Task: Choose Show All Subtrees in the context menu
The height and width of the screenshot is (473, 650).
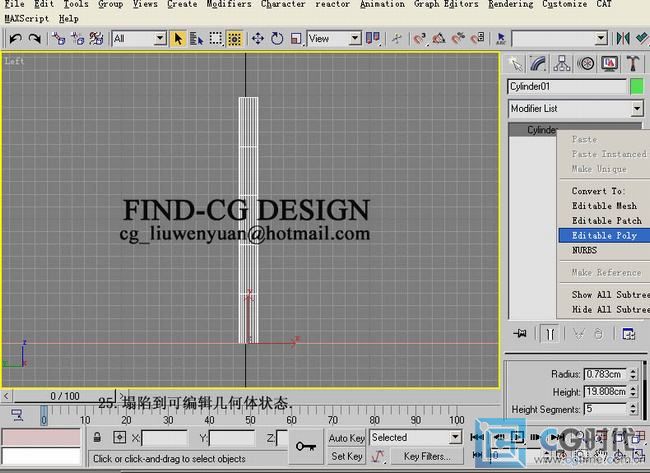Action: [604, 295]
